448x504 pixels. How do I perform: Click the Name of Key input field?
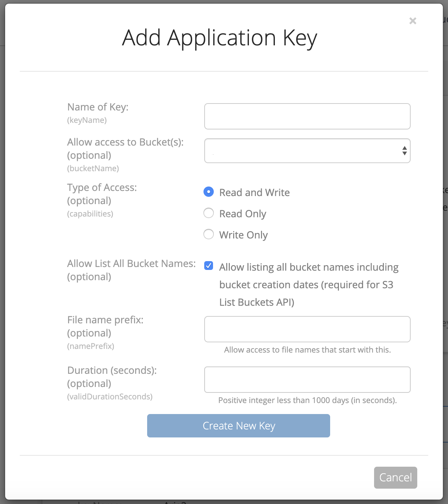pyautogui.click(x=307, y=116)
